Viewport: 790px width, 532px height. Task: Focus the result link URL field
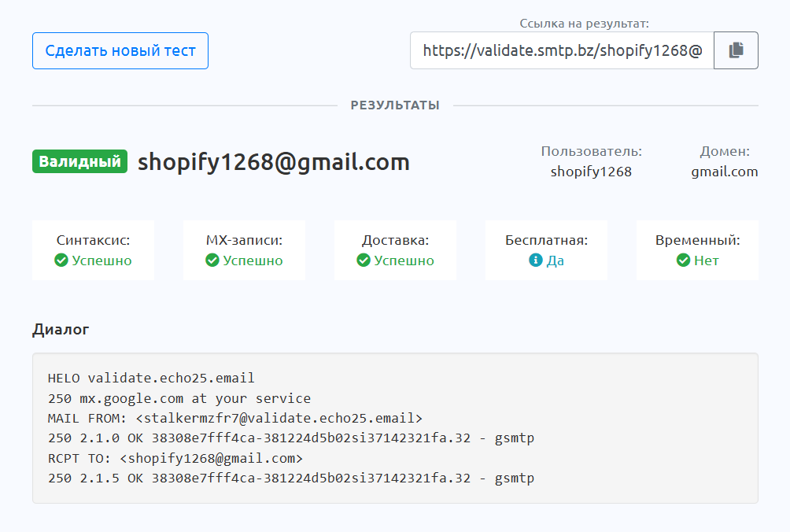click(562, 50)
